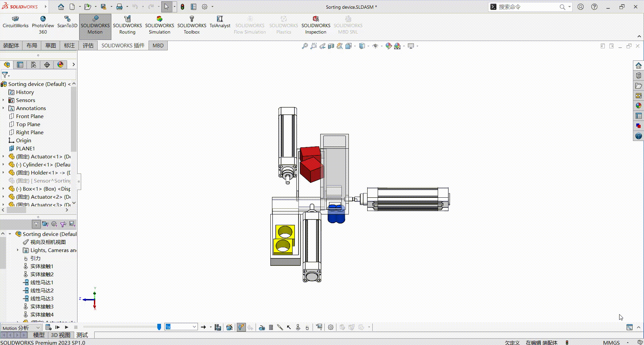
Task: Open the playback speed dropdown showing 1x
Action: pos(193,327)
